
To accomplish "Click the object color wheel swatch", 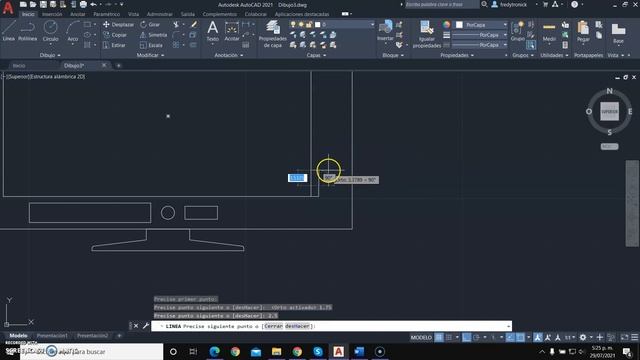I will point(447,24).
